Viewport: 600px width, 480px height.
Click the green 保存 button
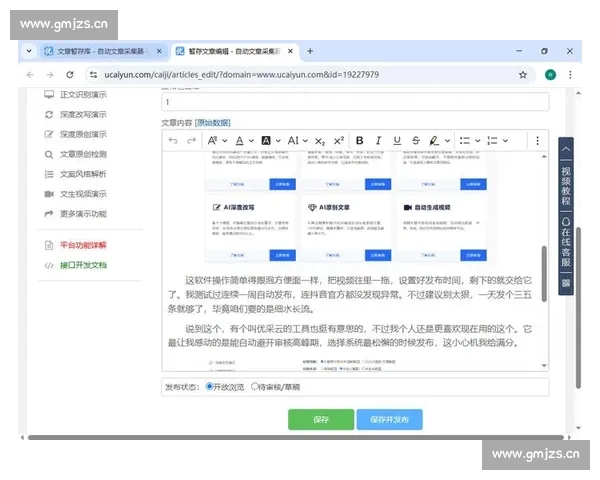coord(321,420)
